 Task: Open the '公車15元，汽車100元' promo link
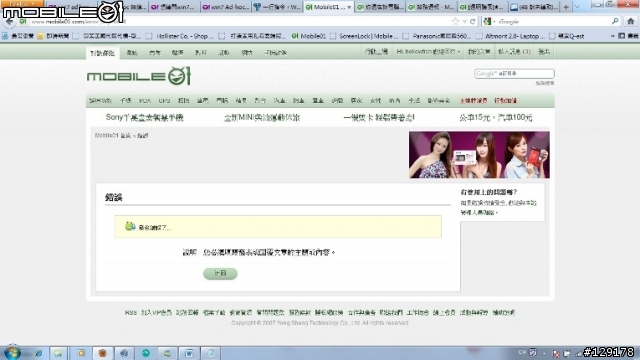[496, 118]
